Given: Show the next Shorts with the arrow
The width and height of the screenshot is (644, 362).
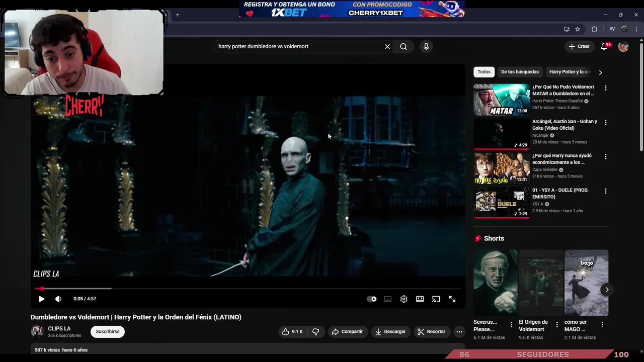Looking at the screenshot, I should 607,290.
